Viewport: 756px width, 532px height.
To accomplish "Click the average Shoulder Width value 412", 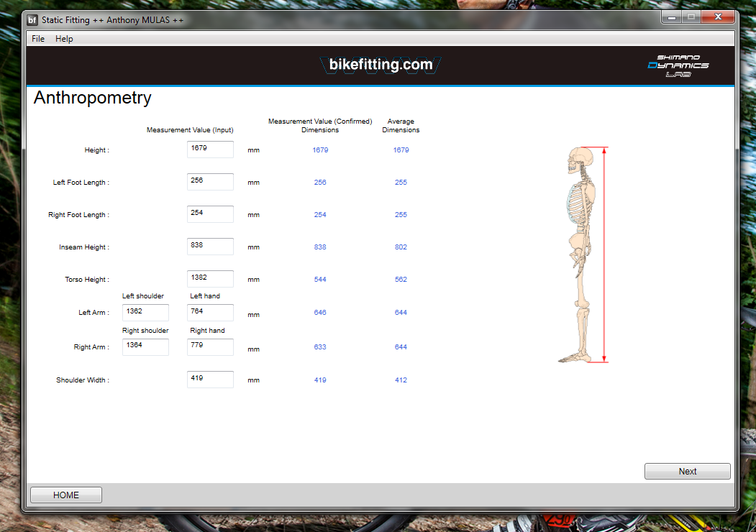I will tap(401, 380).
